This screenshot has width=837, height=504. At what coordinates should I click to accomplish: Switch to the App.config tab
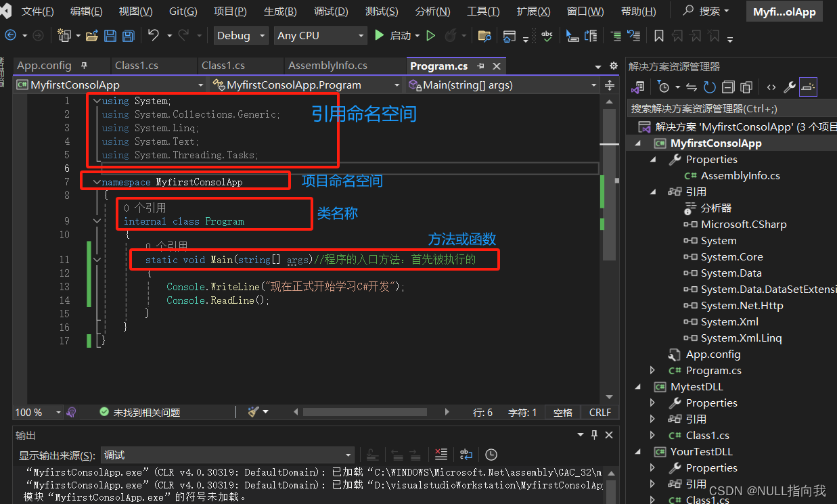click(x=44, y=66)
